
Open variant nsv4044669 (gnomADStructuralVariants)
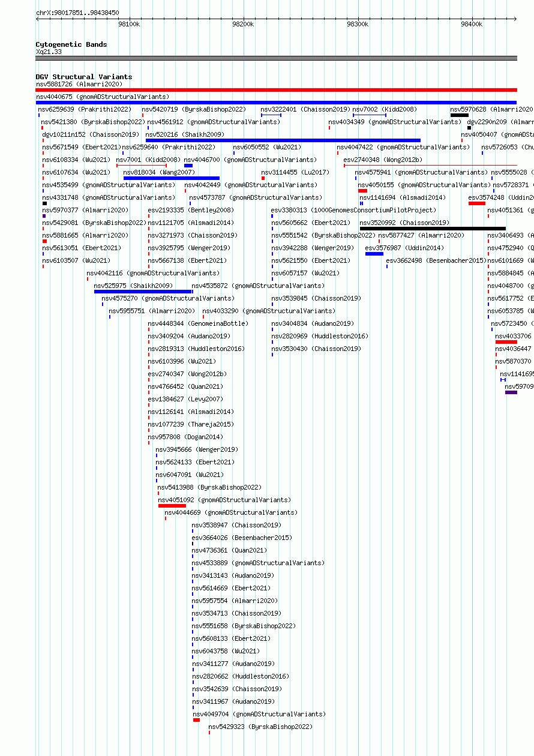[231, 512]
